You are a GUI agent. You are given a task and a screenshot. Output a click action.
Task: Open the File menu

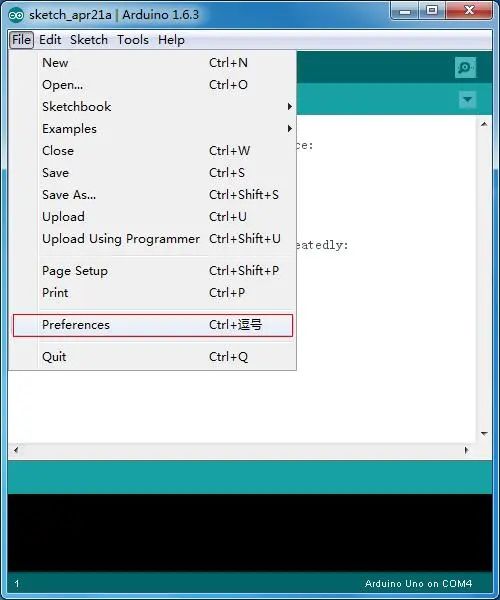tap(21, 39)
